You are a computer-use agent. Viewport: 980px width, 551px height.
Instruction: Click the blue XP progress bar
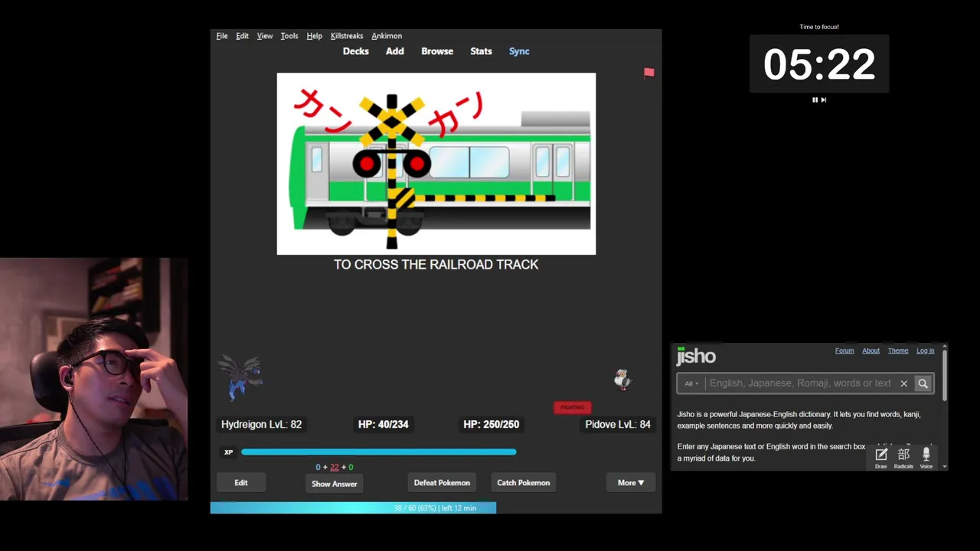point(379,452)
